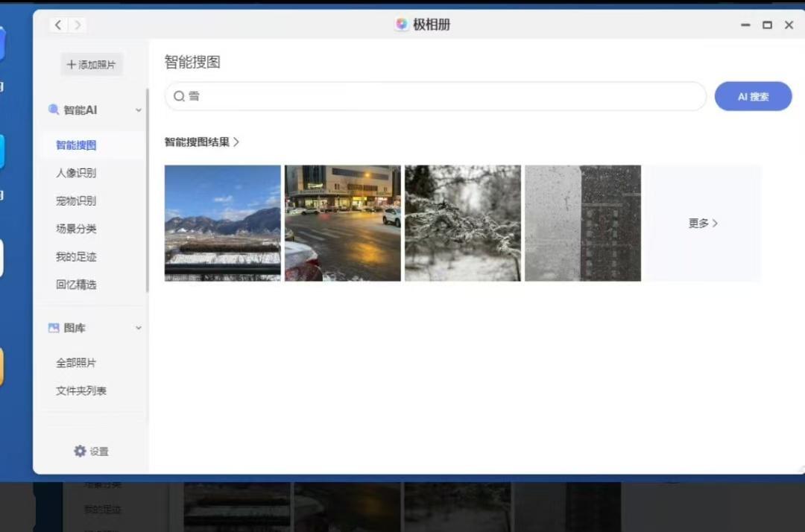This screenshot has width=805, height=532.
Task: Open 我的足迹 in the sidebar
Action: click(76, 256)
